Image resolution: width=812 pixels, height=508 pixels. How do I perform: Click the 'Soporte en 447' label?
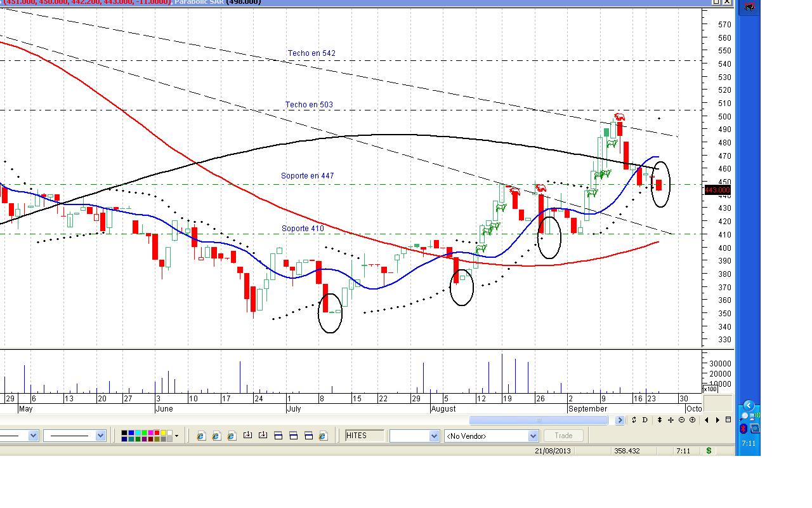(308, 176)
